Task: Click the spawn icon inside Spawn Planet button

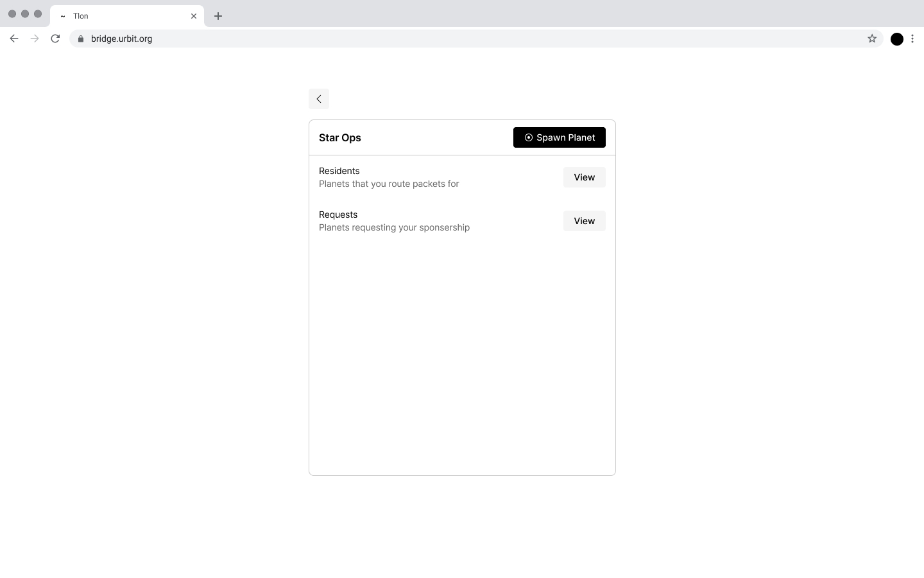Action: click(528, 137)
